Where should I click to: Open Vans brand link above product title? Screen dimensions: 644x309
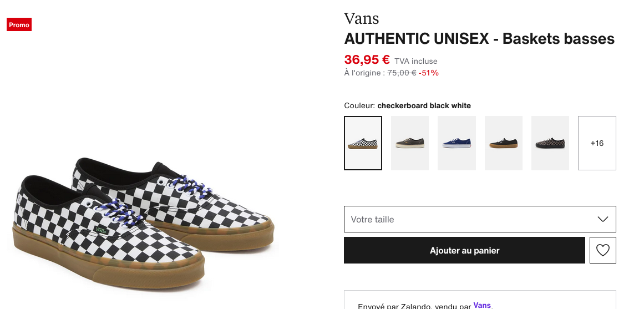point(361,18)
